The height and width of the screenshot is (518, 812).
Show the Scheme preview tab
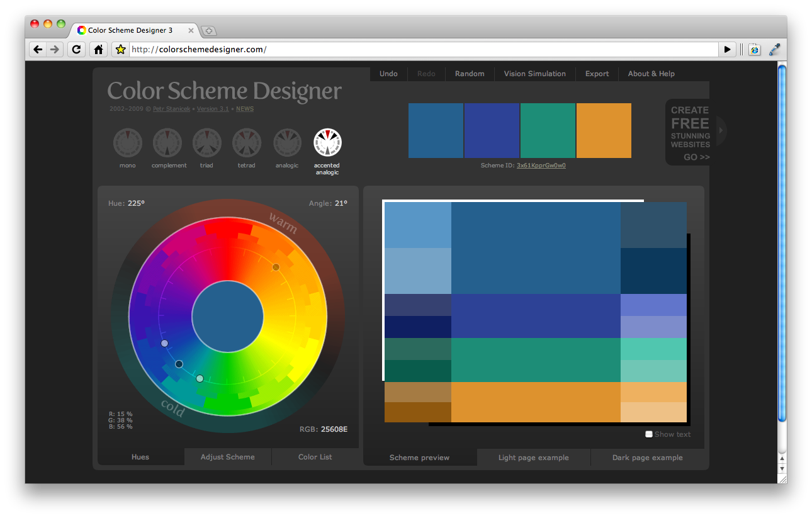[x=419, y=458]
